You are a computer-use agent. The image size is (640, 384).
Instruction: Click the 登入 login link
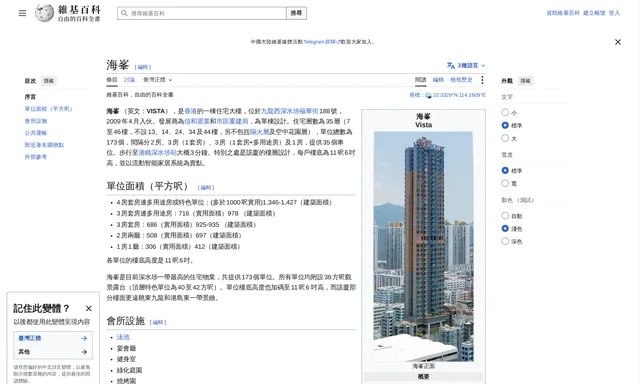(614, 13)
